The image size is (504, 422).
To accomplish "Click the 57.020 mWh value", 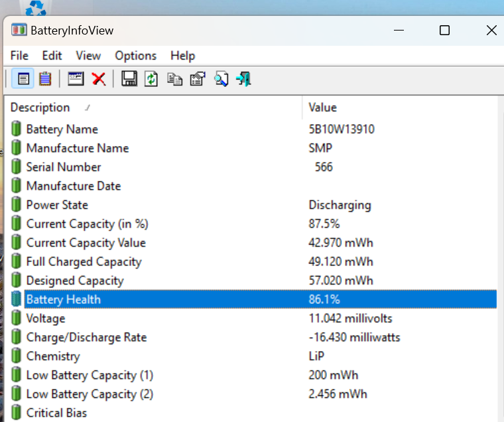I will pos(341,281).
